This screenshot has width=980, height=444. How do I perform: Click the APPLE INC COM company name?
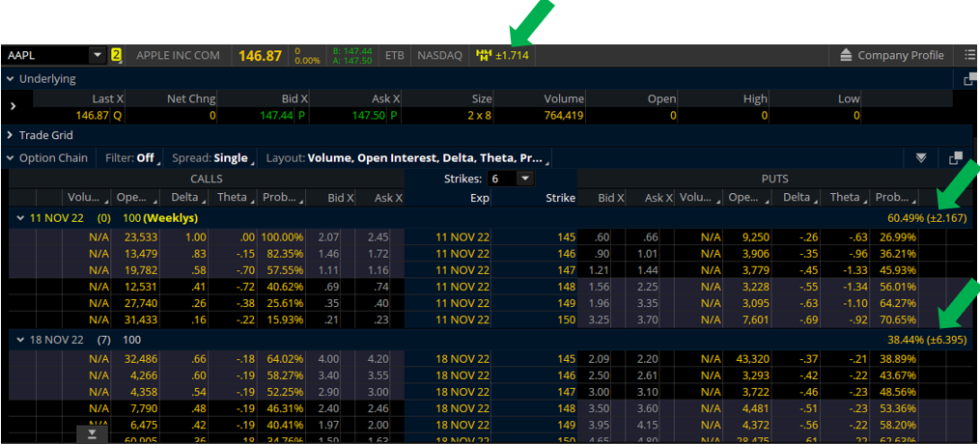[179, 55]
